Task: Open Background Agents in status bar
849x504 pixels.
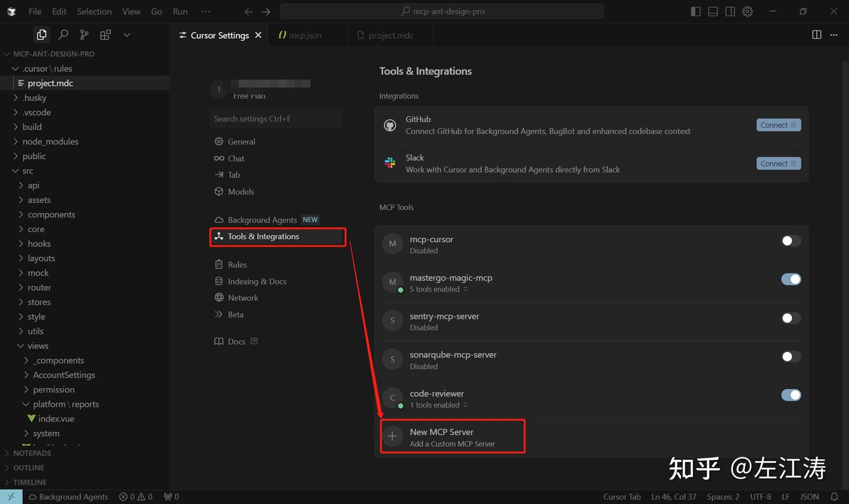Action: pyautogui.click(x=68, y=497)
